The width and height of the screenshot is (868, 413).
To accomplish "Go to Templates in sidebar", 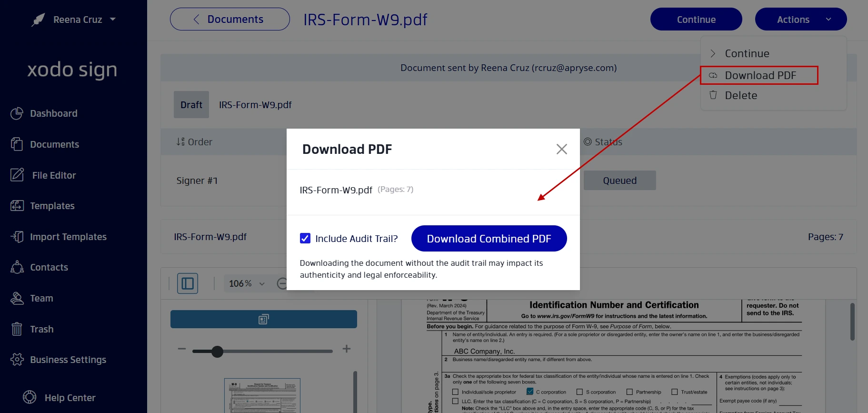I will click(x=43, y=206).
